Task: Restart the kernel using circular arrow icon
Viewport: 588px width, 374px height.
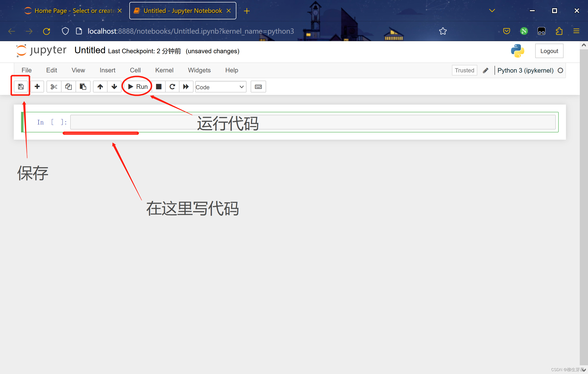Action: [172, 86]
